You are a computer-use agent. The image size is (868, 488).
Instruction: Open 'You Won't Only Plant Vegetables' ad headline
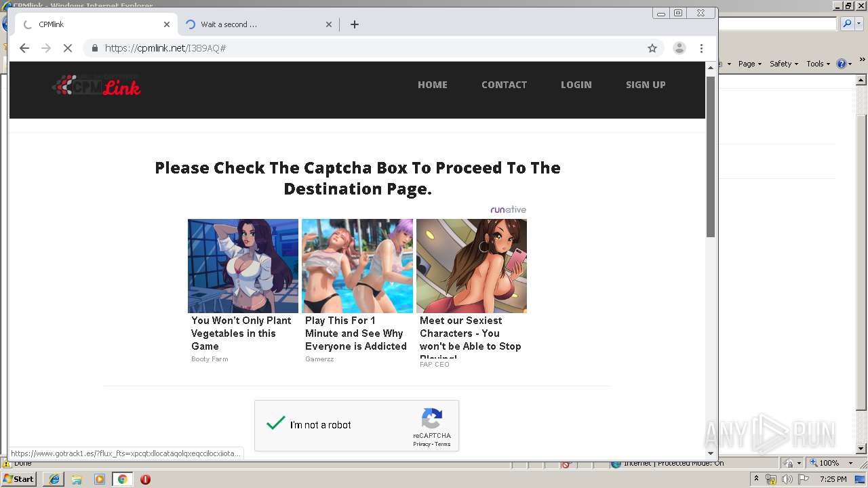click(x=241, y=333)
